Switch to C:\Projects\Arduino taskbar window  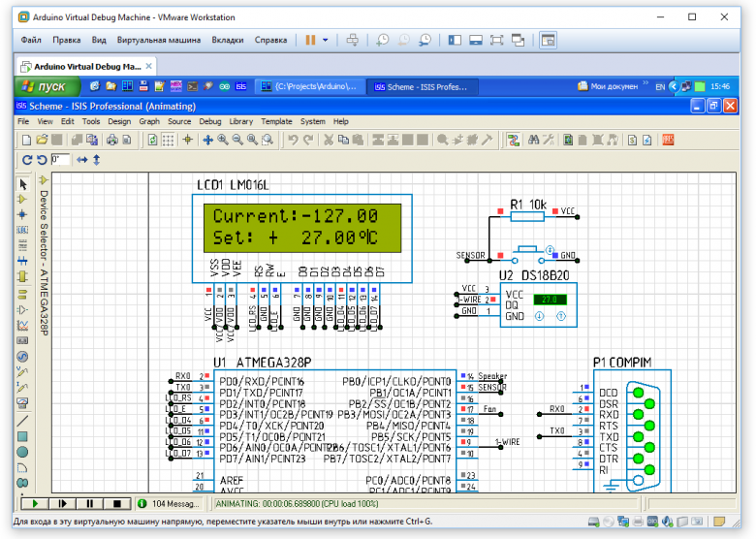click(x=309, y=86)
